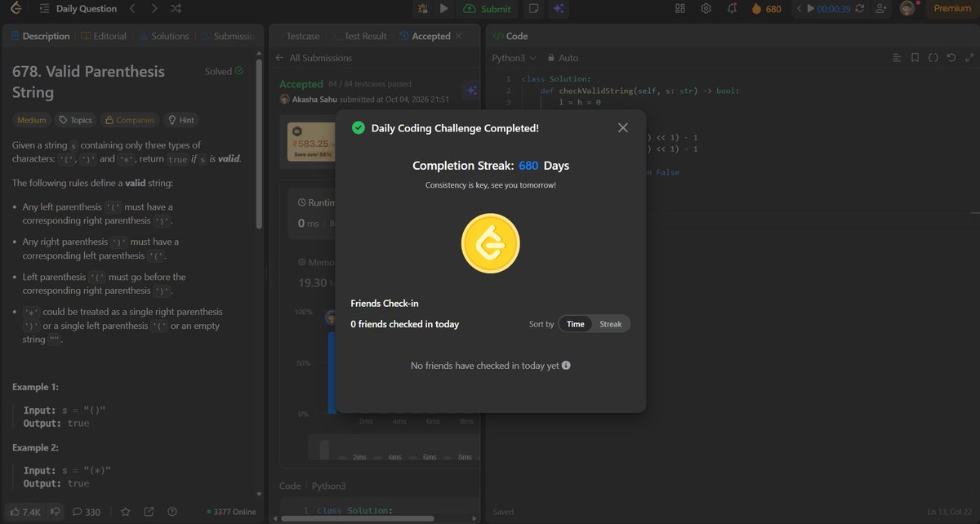The image size is (980, 524).
Task: Run the code with the play icon
Action: point(443,9)
